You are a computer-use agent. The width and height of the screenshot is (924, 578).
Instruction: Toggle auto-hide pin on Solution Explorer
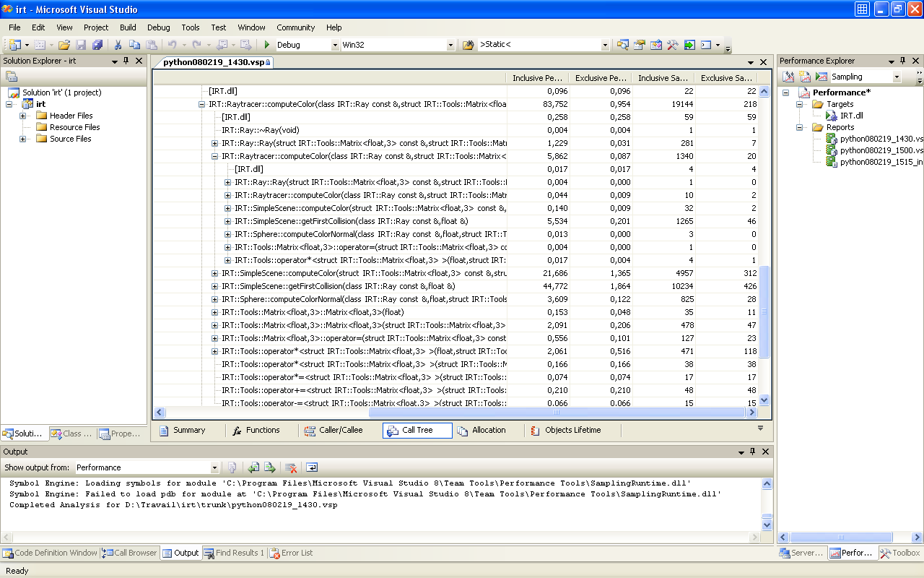tap(126, 61)
